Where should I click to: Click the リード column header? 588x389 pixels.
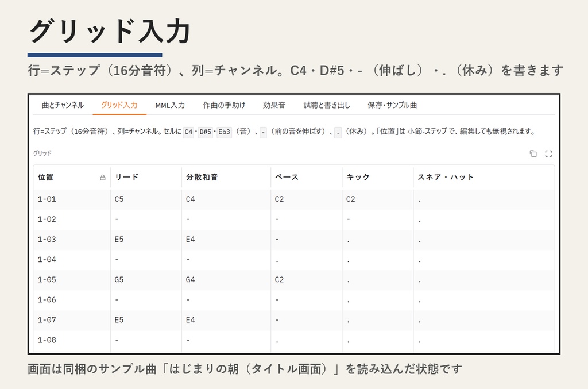pyautogui.click(x=146, y=177)
